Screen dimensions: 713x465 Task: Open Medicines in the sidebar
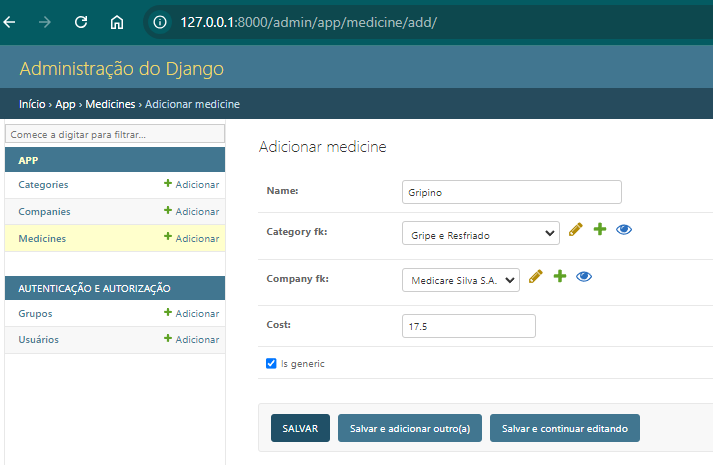pos(42,239)
